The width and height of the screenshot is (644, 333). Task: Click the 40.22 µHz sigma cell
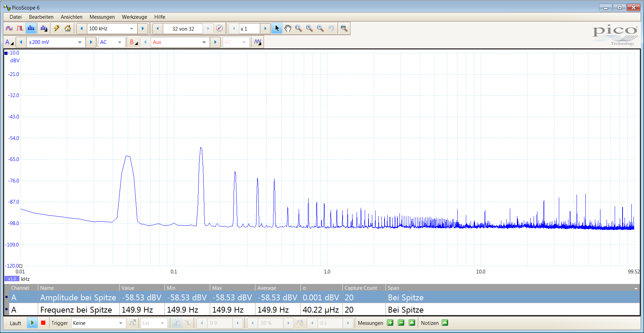coord(321,310)
